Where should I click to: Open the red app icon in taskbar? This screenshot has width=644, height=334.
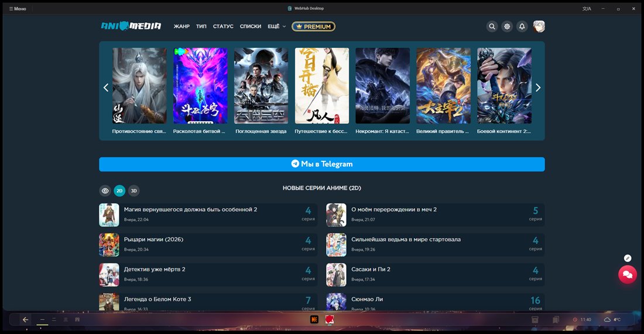[330, 319]
